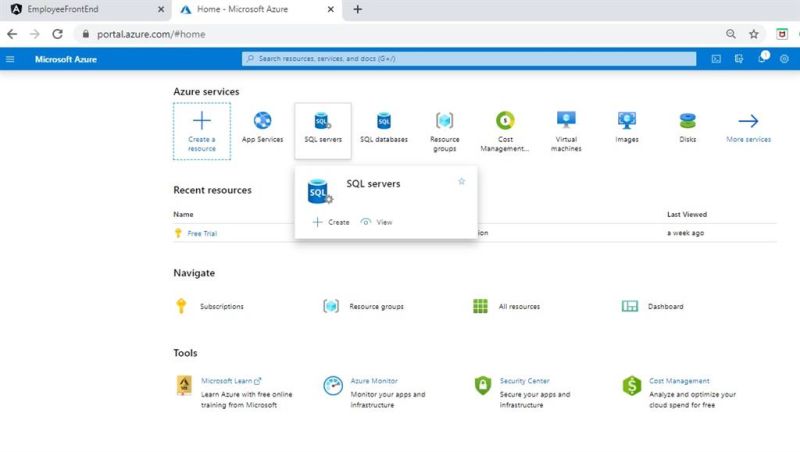This screenshot has width=800, height=452.
Task: Open SQL databases service
Action: pyautogui.click(x=384, y=128)
